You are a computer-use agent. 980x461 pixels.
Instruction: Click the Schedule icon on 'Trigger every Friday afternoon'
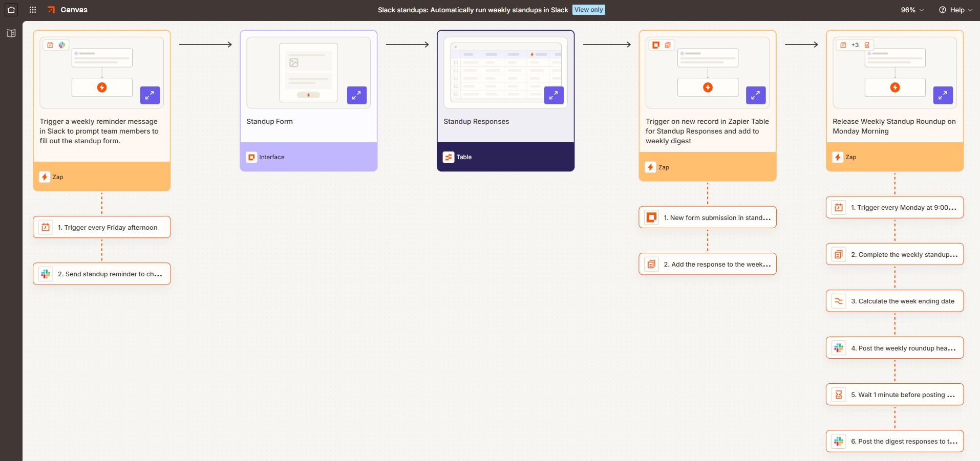pyautogui.click(x=47, y=227)
